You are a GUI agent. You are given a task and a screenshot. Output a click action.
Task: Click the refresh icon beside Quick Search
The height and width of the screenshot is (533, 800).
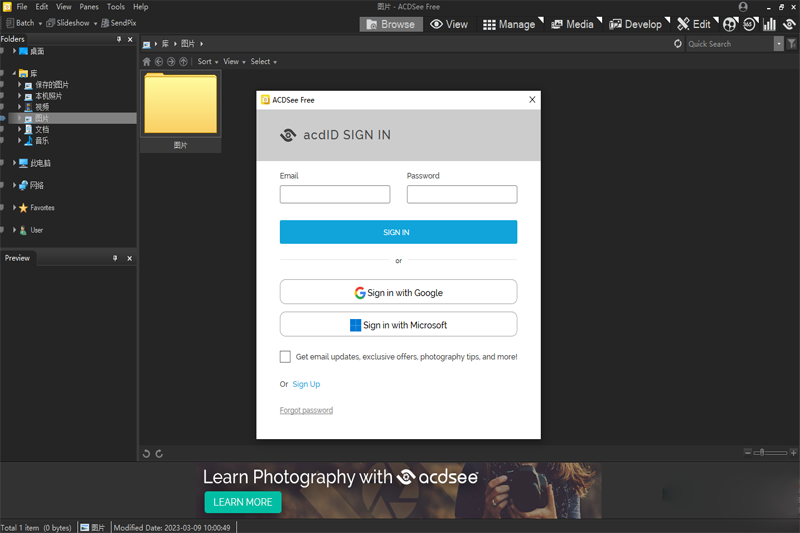click(679, 44)
